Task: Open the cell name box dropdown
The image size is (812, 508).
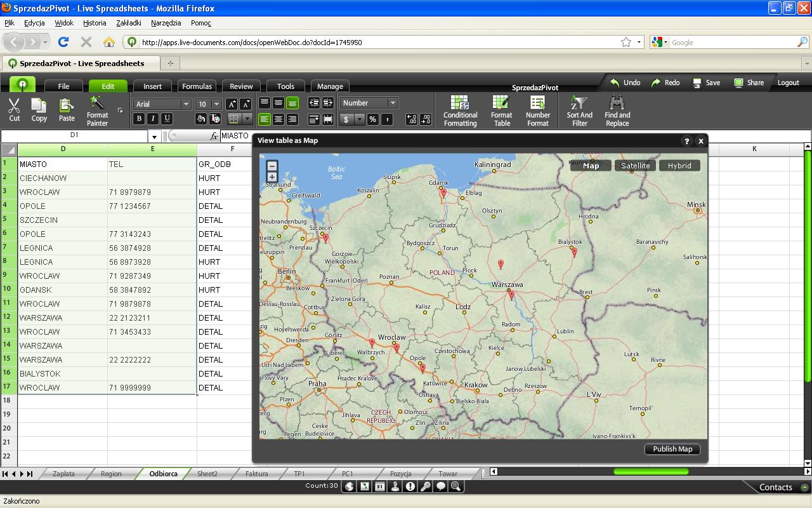Action: [154, 136]
